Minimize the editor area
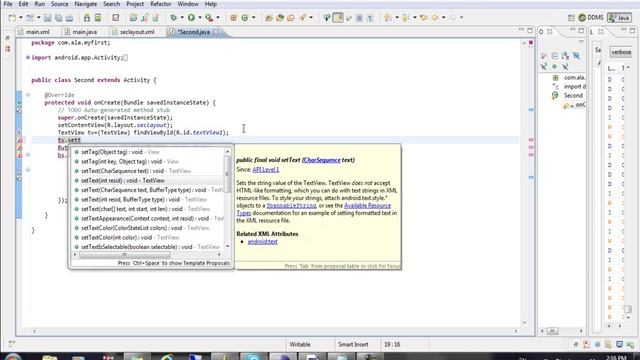The height and width of the screenshot is (360, 640). [x=521, y=30]
